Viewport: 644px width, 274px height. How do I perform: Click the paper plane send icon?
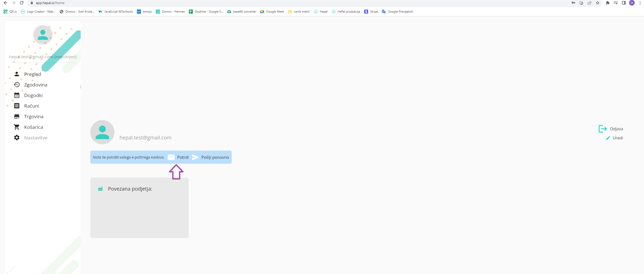click(195, 157)
